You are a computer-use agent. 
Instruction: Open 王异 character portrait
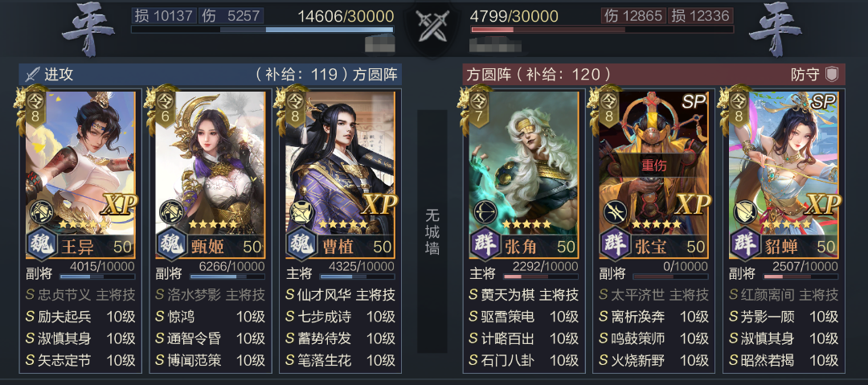point(80,162)
